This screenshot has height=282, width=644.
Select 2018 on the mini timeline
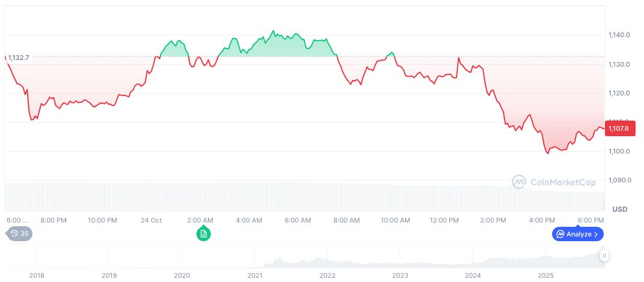[37, 276]
